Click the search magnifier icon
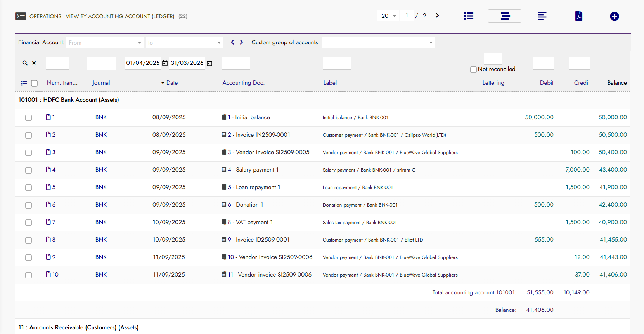 (x=25, y=63)
